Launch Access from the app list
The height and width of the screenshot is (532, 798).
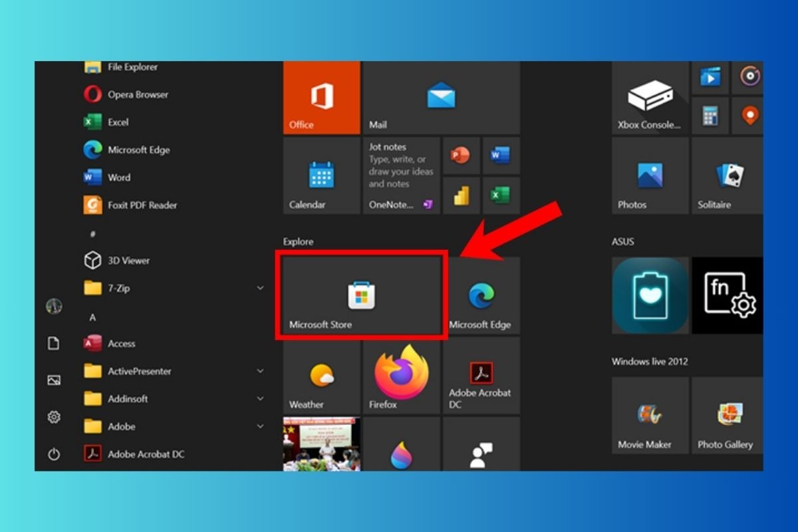pos(174,344)
